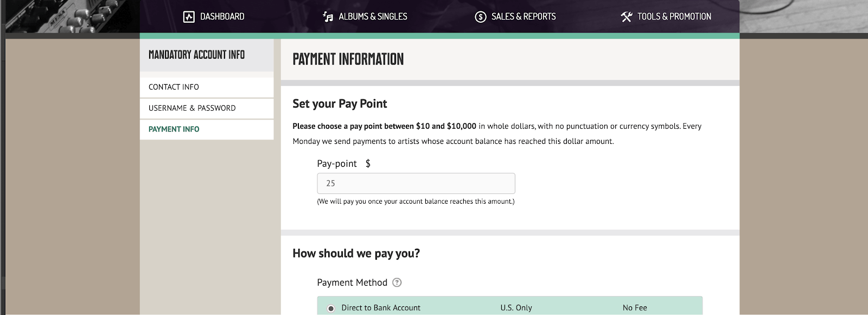This screenshot has height=315, width=868.
Task: Open the Dashboard menu label
Action: click(222, 17)
